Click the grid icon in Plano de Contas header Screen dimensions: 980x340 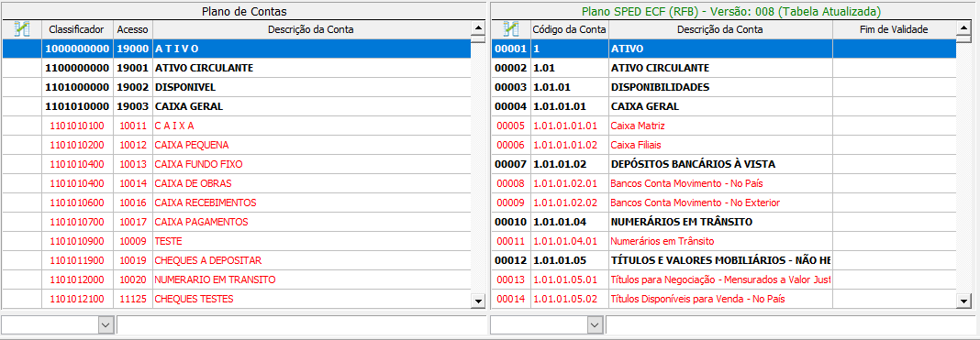[22, 29]
